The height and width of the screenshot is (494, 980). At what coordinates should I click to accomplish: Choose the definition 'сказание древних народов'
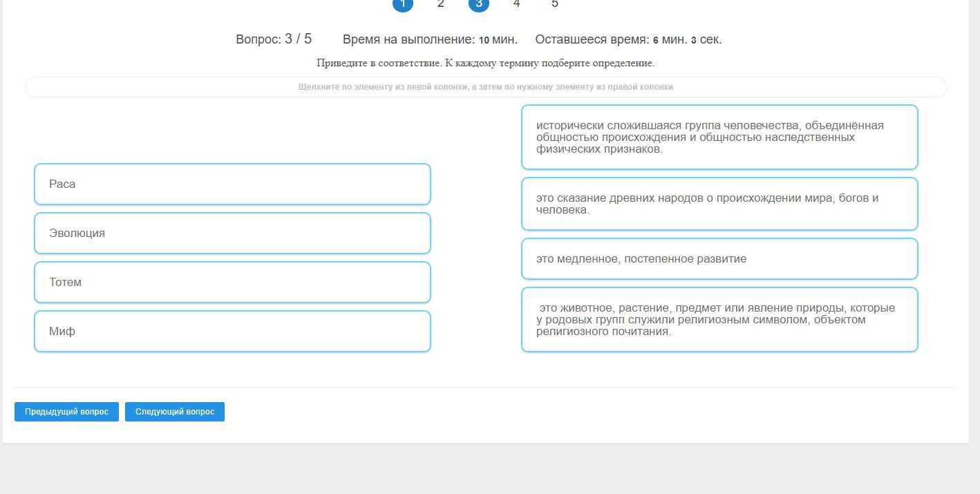[719, 204]
